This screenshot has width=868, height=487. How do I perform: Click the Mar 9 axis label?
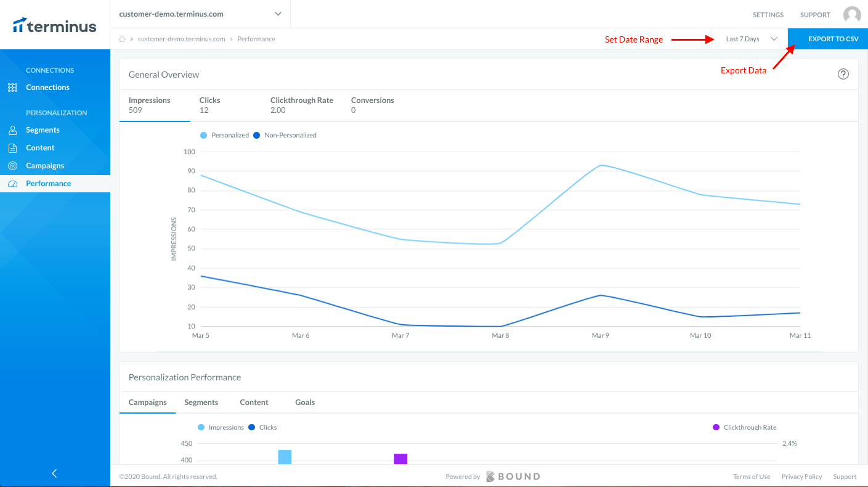pos(600,335)
